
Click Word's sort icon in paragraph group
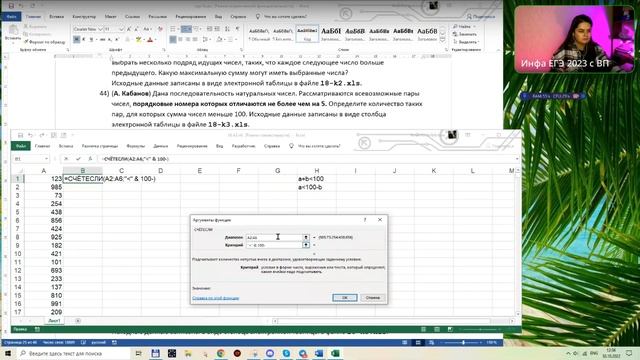pos(227,29)
